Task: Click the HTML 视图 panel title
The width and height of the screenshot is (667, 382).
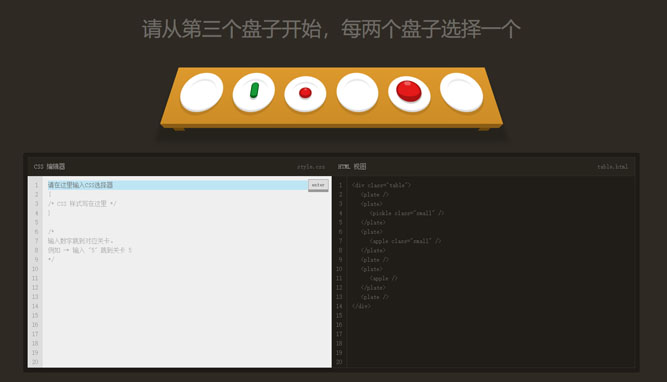Action: click(x=352, y=167)
